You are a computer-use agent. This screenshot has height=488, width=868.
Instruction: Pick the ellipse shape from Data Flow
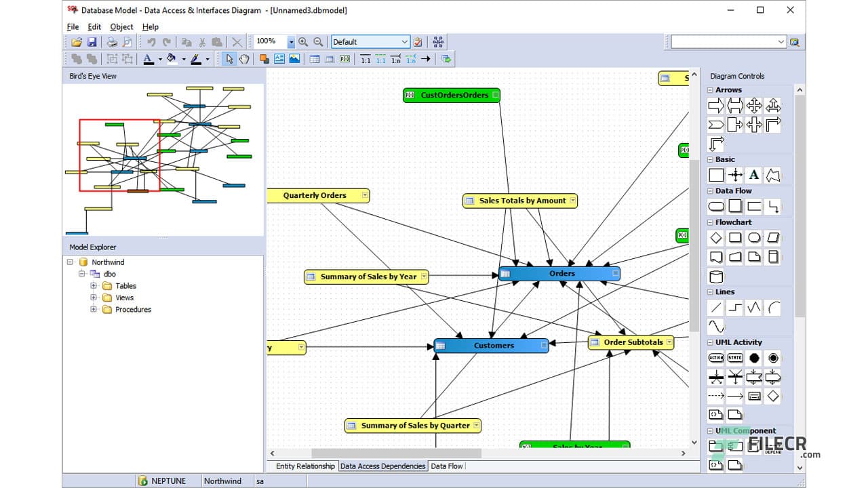pyautogui.click(x=715, y=205)
